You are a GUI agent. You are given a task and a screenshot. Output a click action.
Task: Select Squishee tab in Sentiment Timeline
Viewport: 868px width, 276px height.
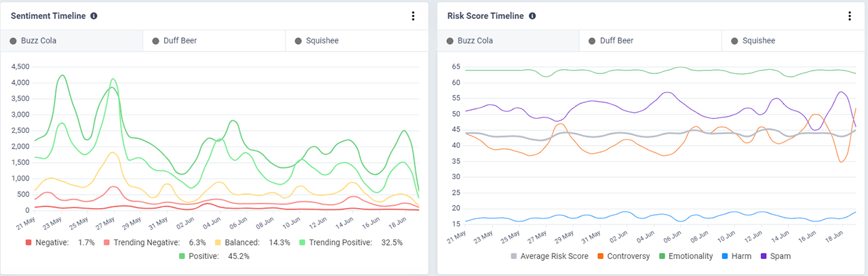356,41
